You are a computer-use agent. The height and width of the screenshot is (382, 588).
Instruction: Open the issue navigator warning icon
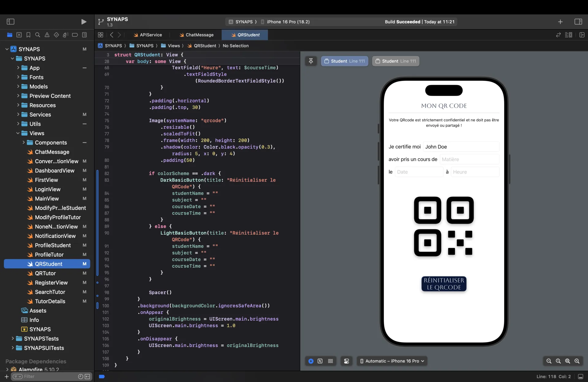tap(47, 35)
